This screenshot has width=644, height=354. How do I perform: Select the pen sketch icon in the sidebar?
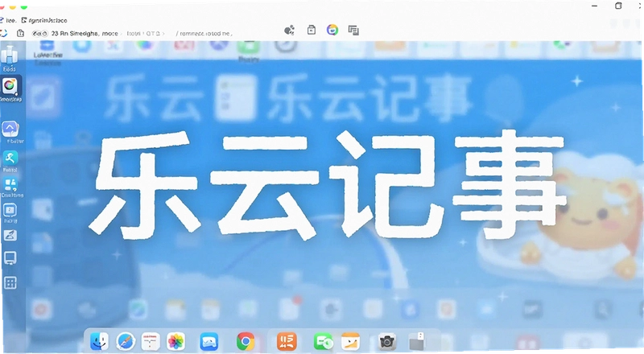10,234
